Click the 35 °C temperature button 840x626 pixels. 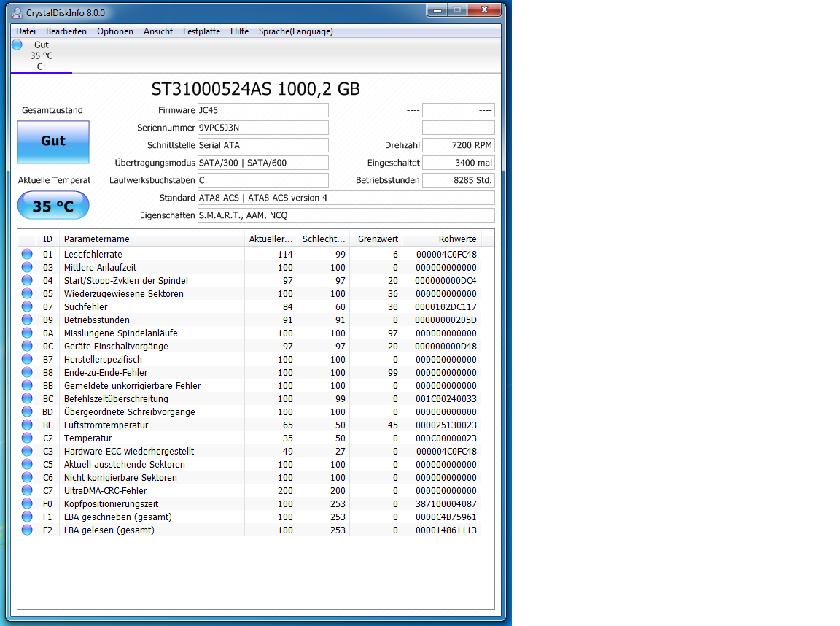(x=53, y=205)
